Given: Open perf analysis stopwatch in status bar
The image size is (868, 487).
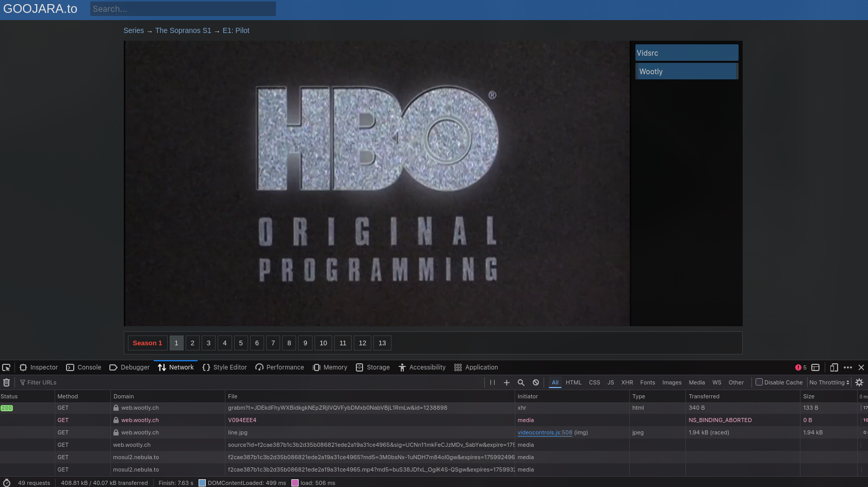Looking at the screenshot, I should tap(7, 483).
